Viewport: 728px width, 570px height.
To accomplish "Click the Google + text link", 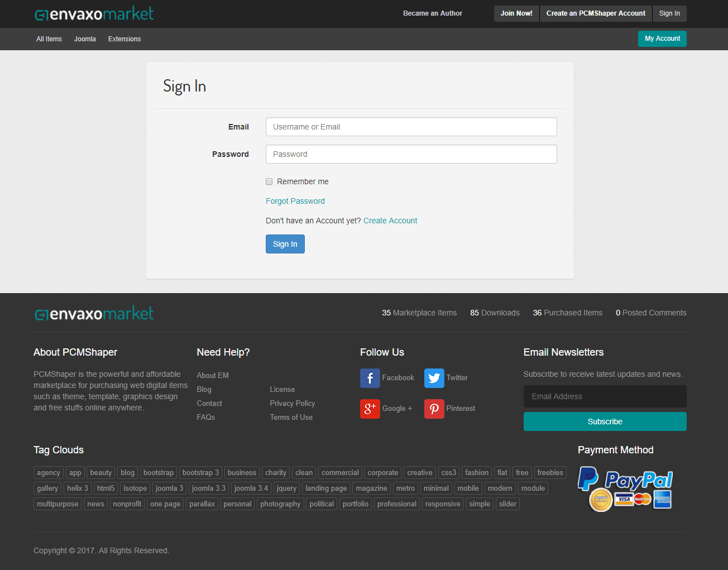I will click(x=397, y=408).
